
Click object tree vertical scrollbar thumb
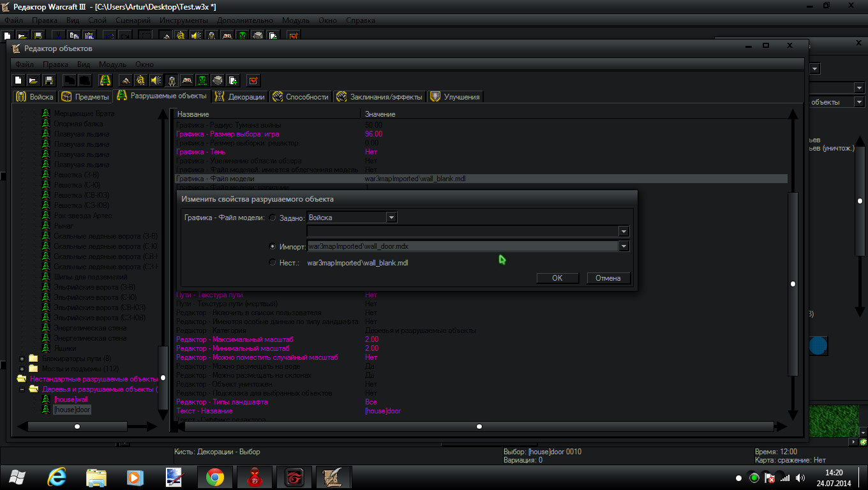click(163, 378)
